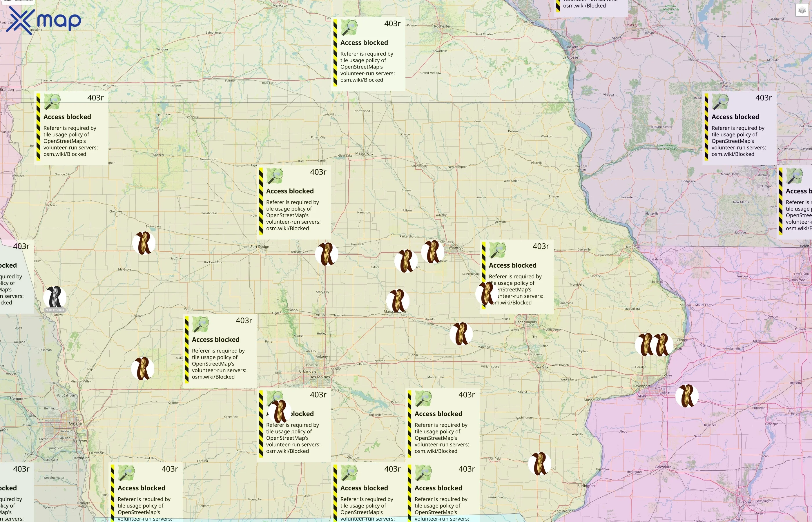The height and width of the screenshot is (522, 812).
Task: Select the corn marker near Marengo
Action: (461, 334)
